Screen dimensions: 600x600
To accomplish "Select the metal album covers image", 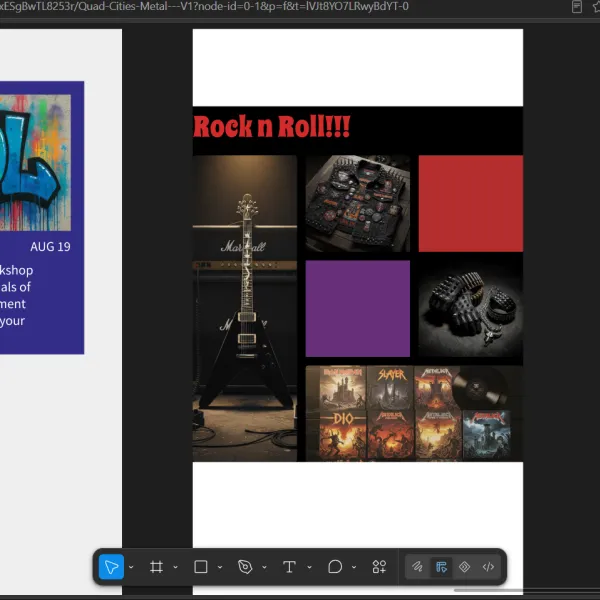I will pyautogui.click(x=414, y=413).
